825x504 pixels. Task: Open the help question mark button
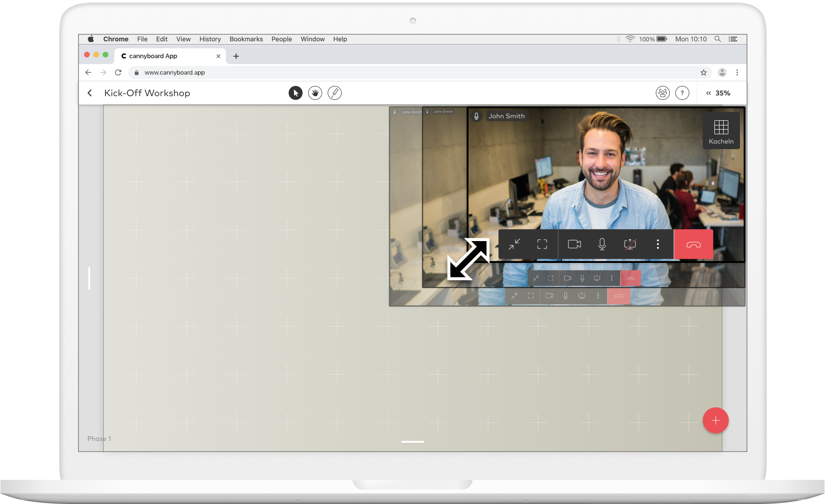[x=682, y=93]
